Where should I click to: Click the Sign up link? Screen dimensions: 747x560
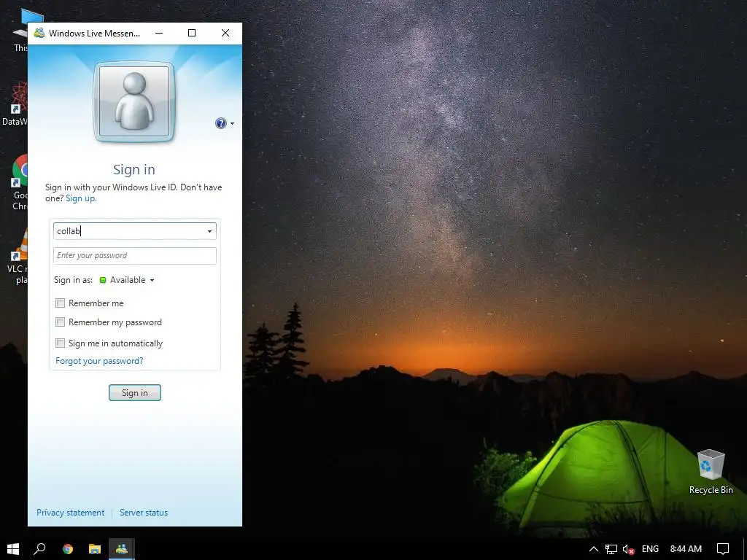pyautogui.click(x=81, y=198)
